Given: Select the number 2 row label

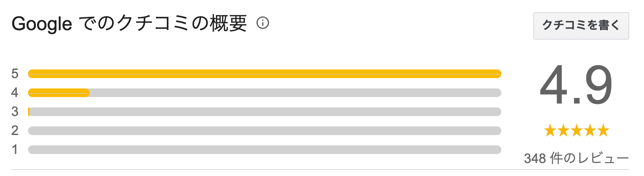Looking at the screenshot, I should tap(15, 131).
